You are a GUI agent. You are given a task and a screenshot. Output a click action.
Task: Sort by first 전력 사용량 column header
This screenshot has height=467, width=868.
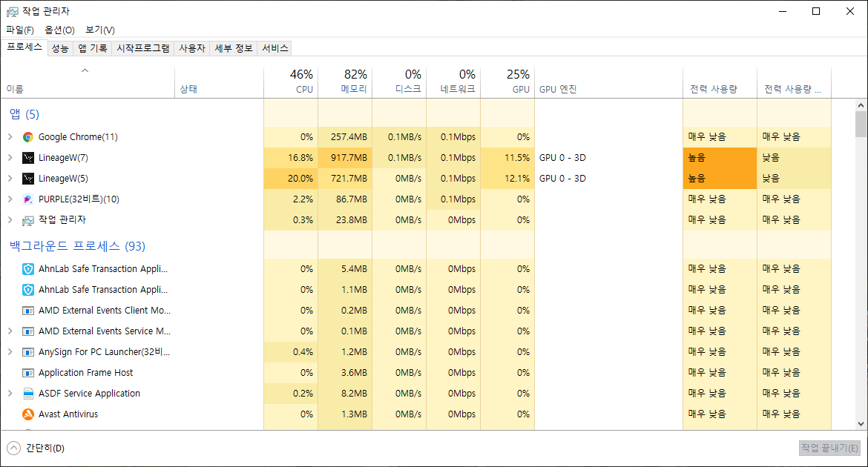720,82
